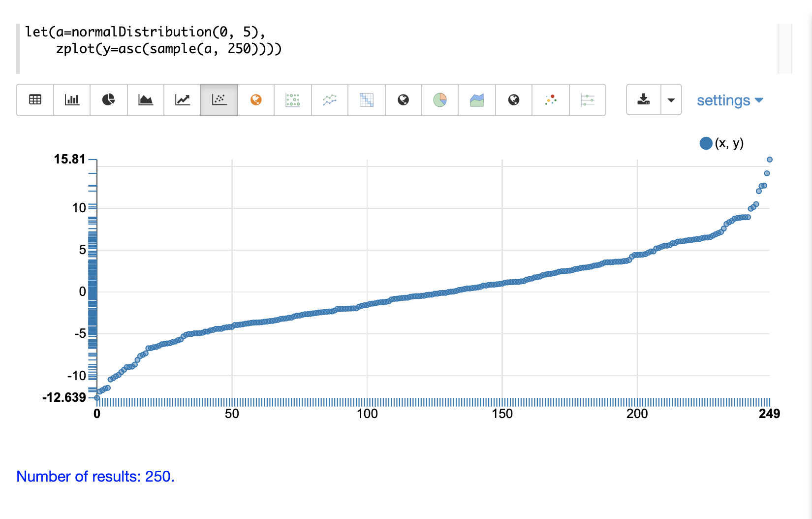The width and height of the screenshot is (812, 519).
Task: Click the blue (x, y) legend swatch
Action: tap(706, 143)
